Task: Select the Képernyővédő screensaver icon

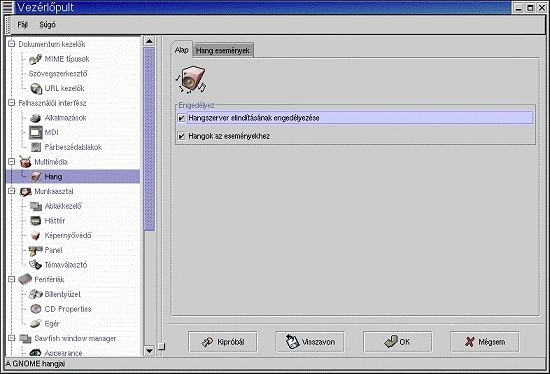Action: click(x=35, y=235)
